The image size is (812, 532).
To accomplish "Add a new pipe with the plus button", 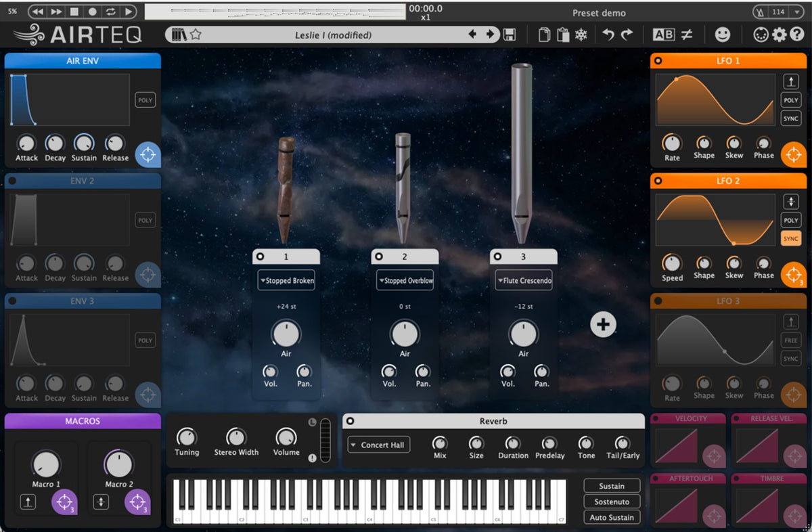I will (x=603, y=325).
